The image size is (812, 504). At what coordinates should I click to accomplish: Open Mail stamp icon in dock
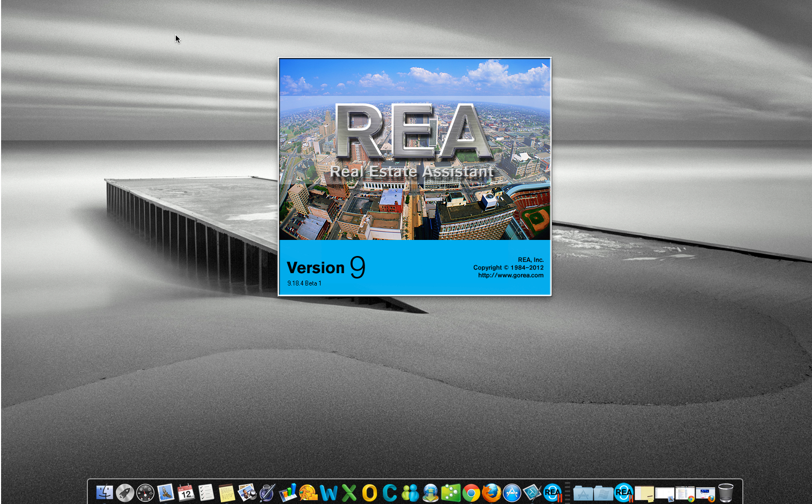point(166,492)
